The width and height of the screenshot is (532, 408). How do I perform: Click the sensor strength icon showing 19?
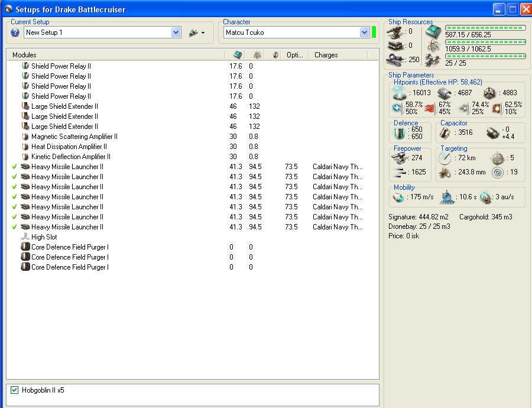point(497,173)
